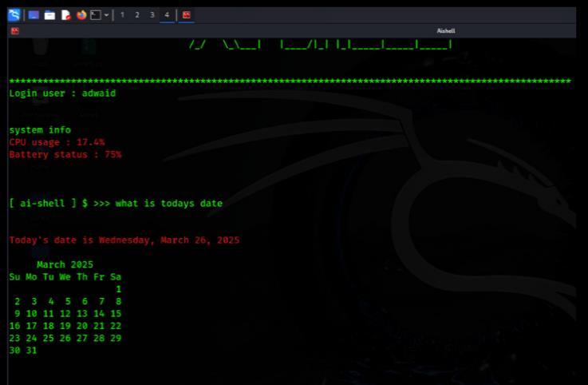Click the 'Battery status : 75%' line
The width and height of the screenshot is (588, 385).
[x=65, y=155]
